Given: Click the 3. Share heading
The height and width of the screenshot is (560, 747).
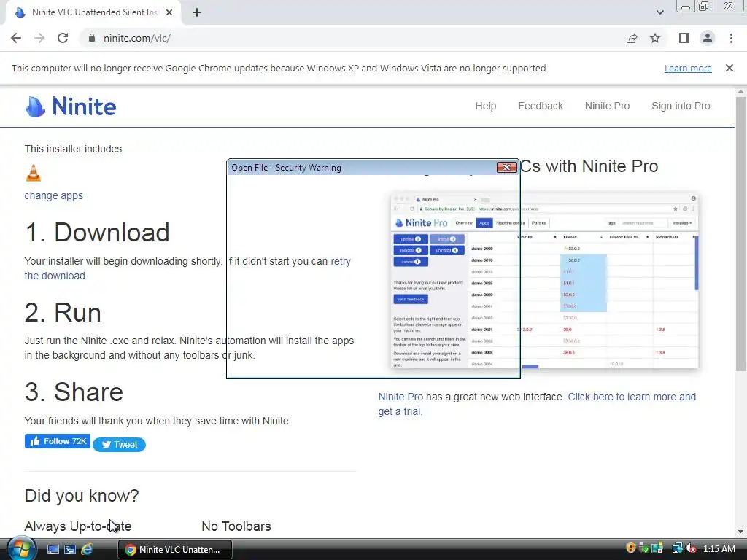Looking at the screenshot, I should (74, 392).
